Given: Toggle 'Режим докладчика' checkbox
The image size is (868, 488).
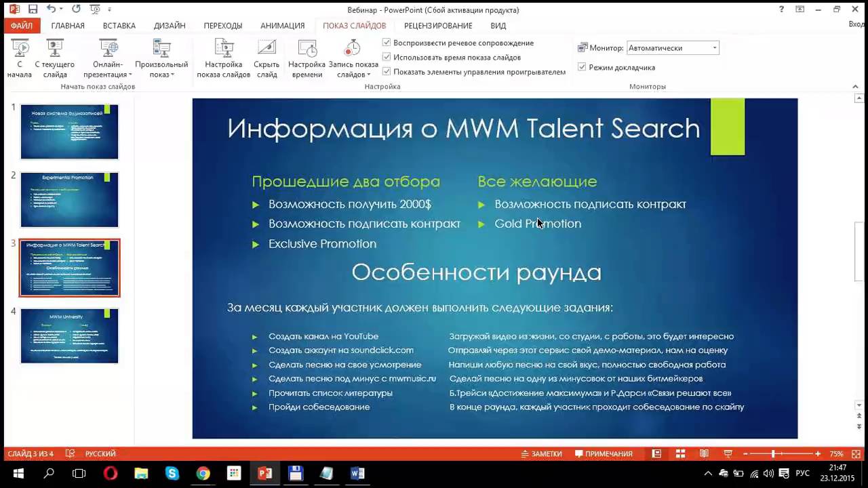Looking at the screenshot, I should point(582,67).
